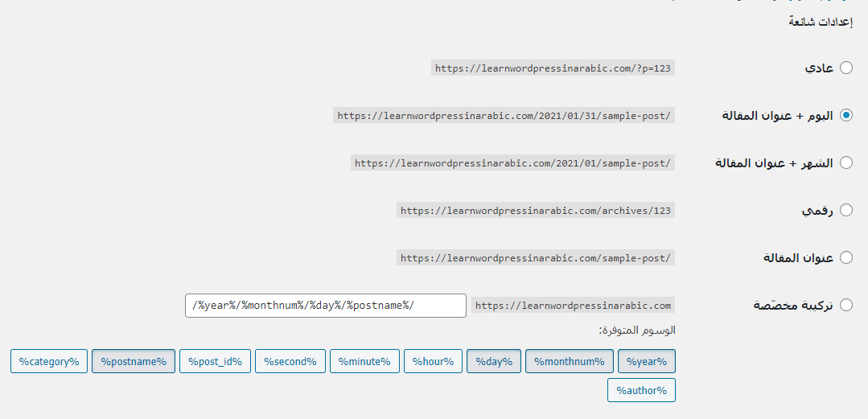
Task: Click the الوسوم المتوفرة label
Action: tap(637, 331)
